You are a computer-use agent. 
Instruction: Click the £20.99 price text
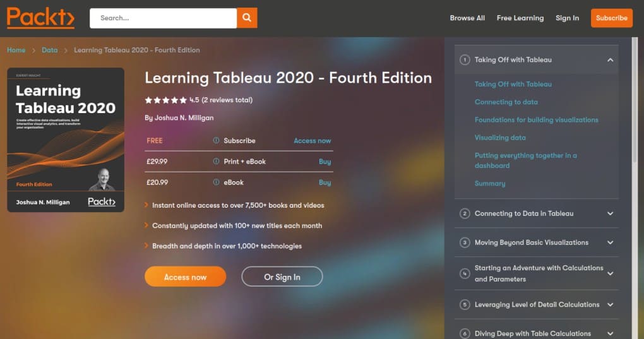point(157,182)
